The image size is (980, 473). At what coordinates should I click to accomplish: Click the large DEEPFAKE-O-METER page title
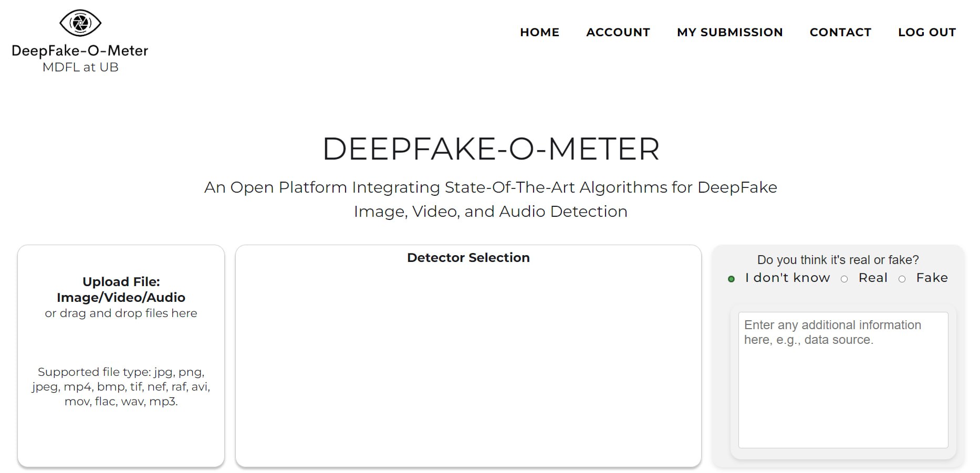point(491,149)
